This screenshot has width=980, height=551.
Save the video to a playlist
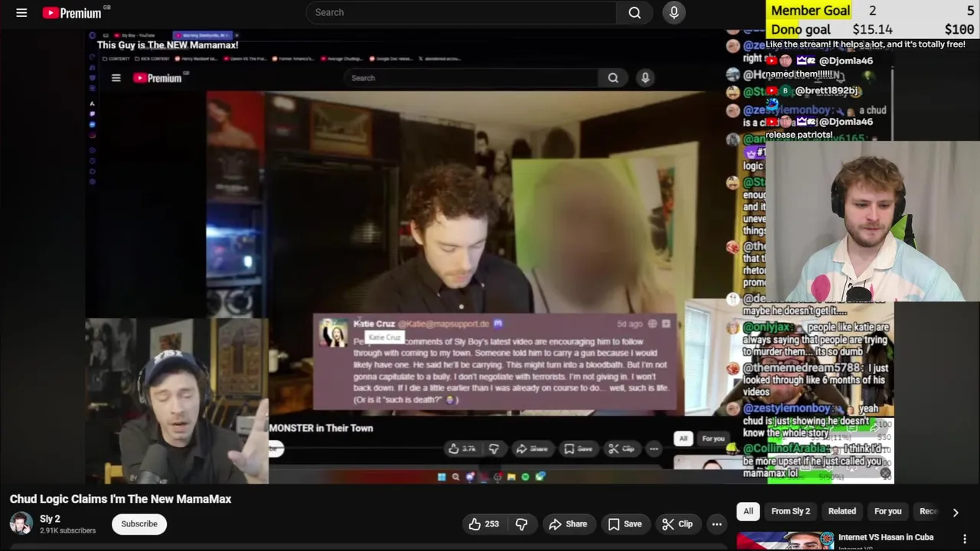pos(625,524)
